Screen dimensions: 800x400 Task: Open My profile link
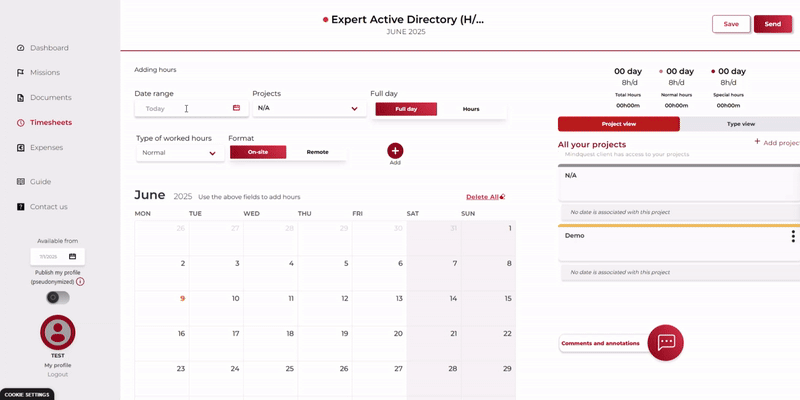coord(58,365)
